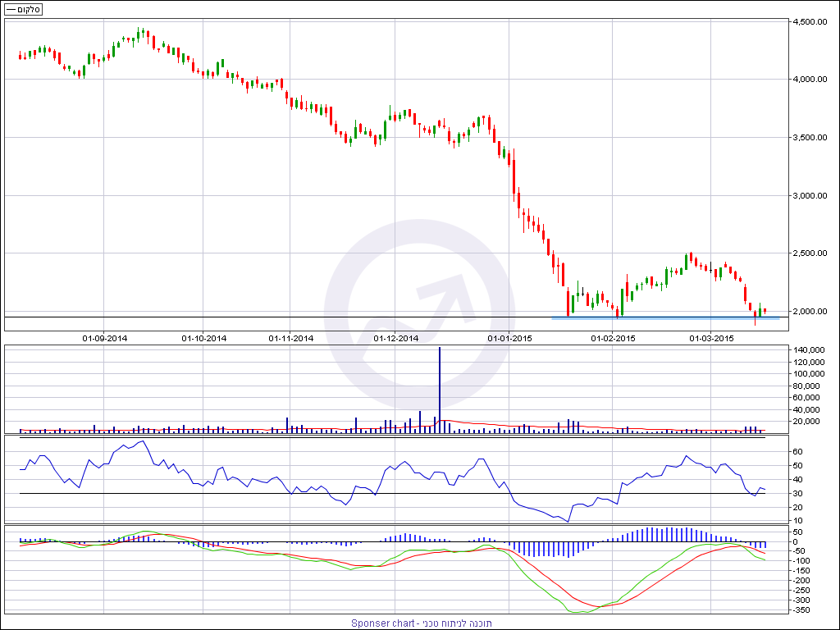Select the 01-09-2014 date label

click(x=105, y=338)
